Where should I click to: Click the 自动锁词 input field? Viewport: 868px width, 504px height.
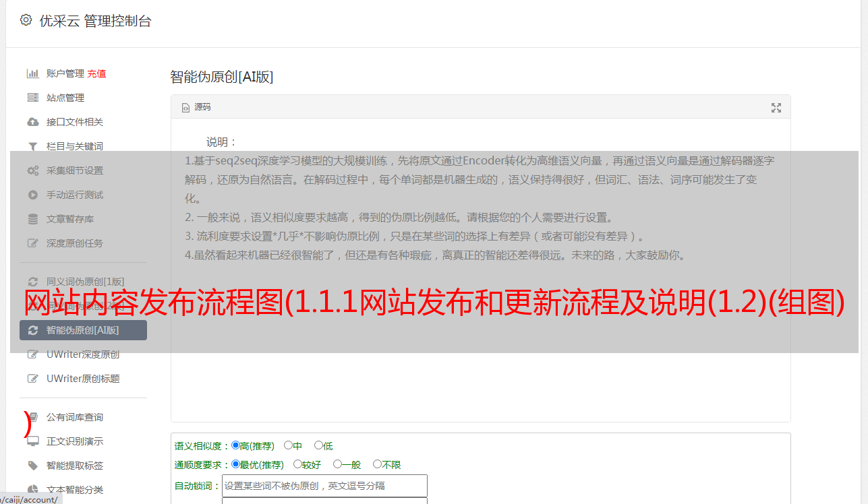(324, 486)
